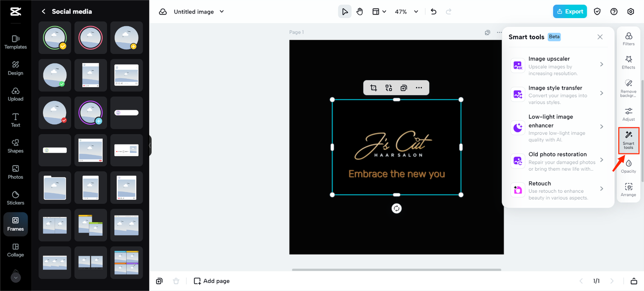This screenshot has width=644, height=291.
Task: Select the J's Cut logo image on canvas
Action: [396, 147]
